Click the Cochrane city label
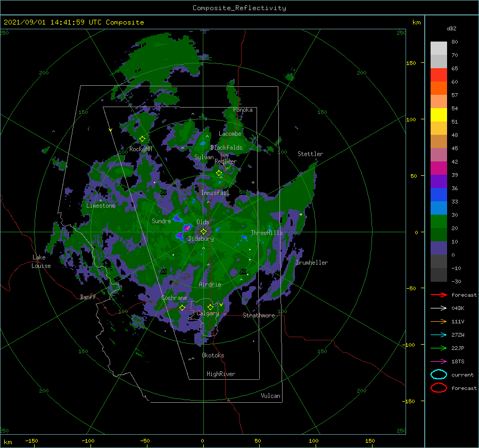 point(174,298)
